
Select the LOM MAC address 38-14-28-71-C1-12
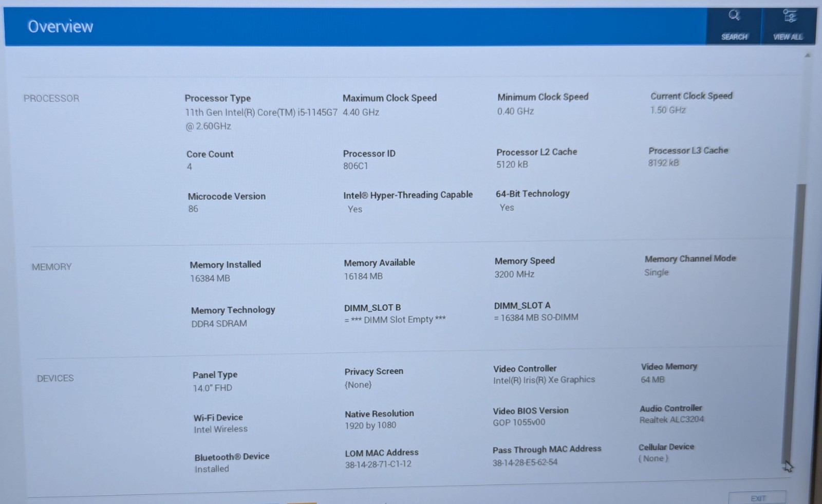coord(378,464)
